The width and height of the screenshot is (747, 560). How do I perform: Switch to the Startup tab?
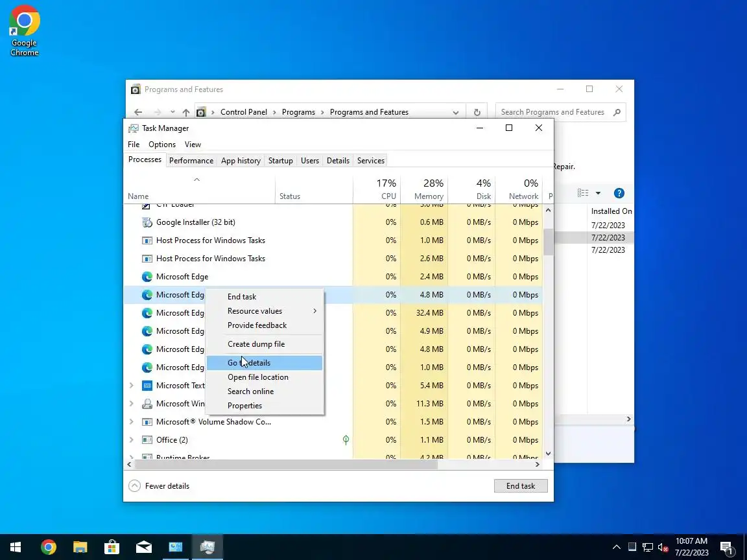tap(281, 161)
